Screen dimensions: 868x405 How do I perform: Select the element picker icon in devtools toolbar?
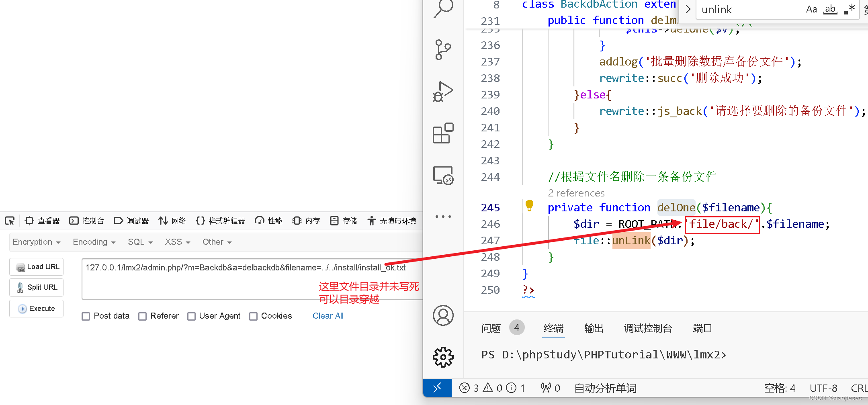10,221
